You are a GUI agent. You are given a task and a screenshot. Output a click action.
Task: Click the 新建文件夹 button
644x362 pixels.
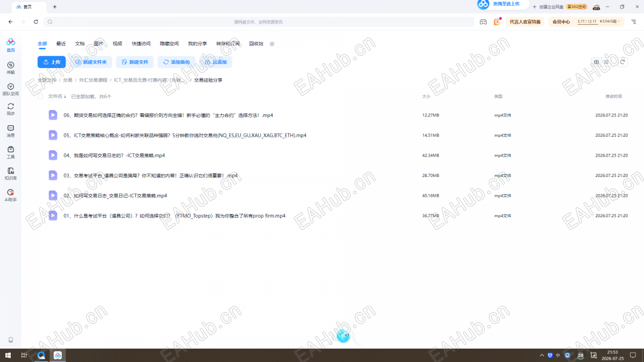click(x=91, y=62)
